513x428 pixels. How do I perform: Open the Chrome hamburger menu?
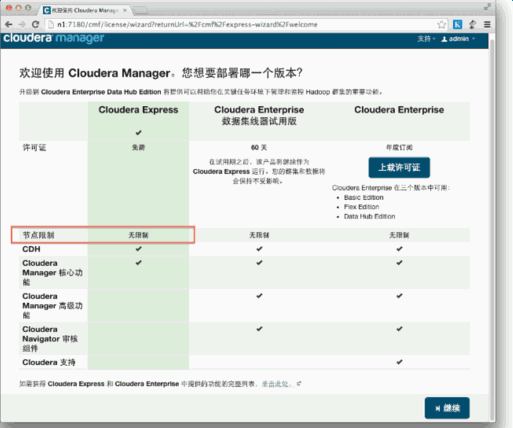487,24
